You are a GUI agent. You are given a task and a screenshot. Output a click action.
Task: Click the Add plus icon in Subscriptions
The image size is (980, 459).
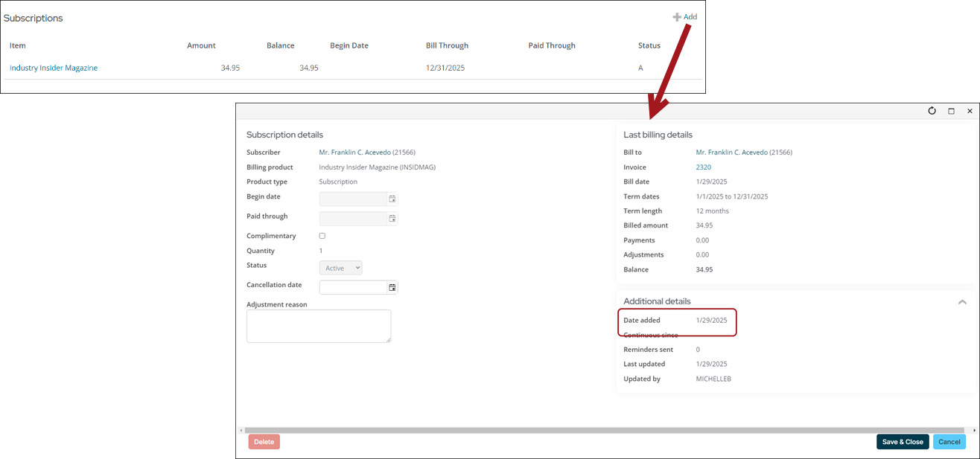(x=678, y=17)
